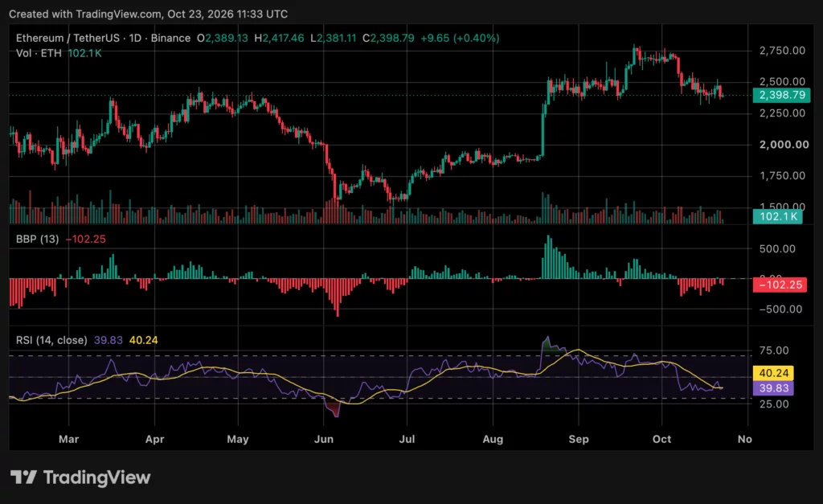Click the purple RSI value 39.83 in the legend

click(109, 340)
